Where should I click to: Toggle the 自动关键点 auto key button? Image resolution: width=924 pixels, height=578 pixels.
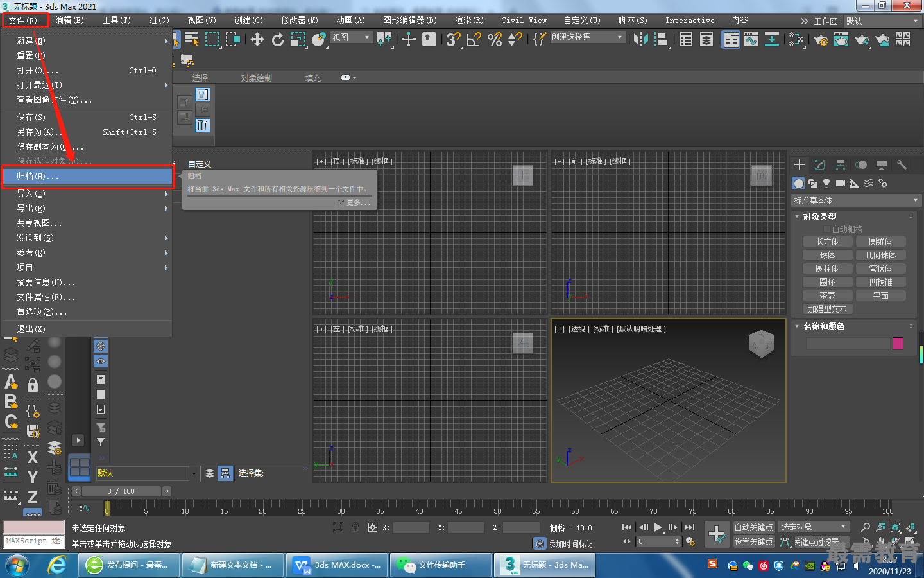pos(754,527)
